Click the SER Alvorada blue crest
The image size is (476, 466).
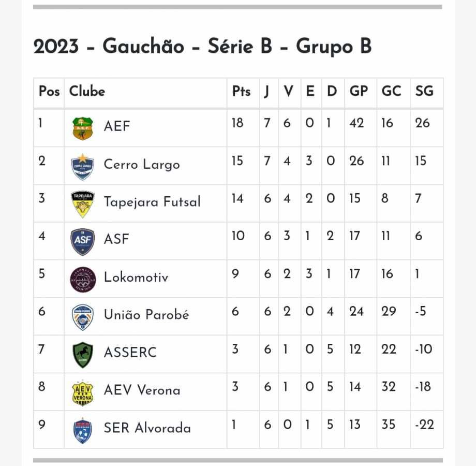(83, 430)
